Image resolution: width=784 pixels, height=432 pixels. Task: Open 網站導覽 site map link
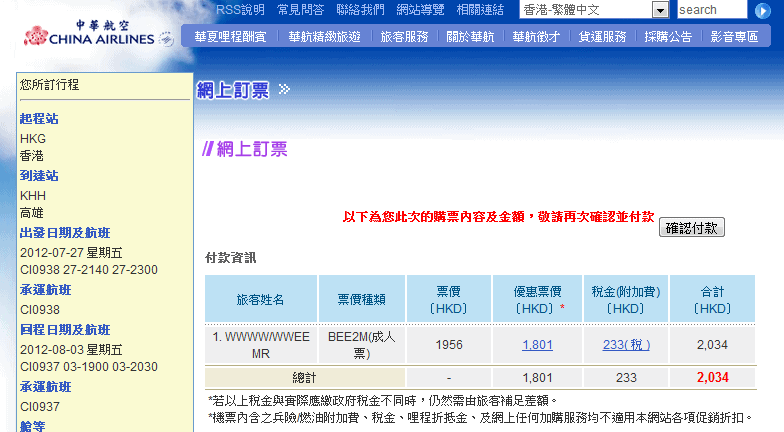[x=420, y=10]
